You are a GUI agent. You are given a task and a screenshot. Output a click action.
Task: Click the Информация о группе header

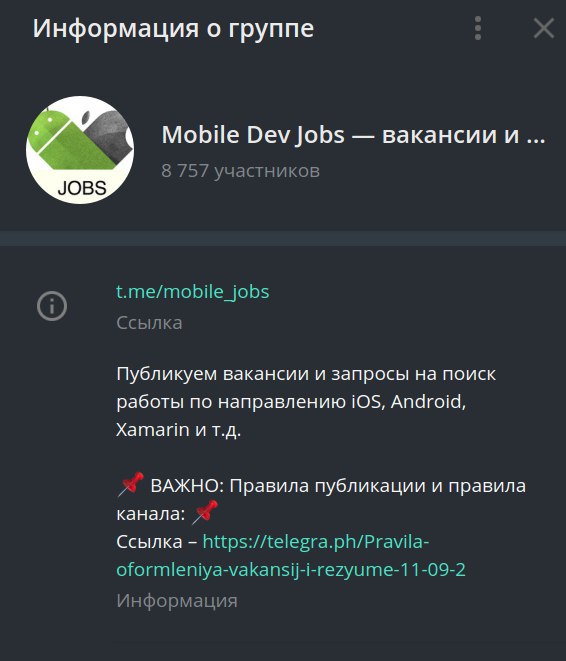173,29
